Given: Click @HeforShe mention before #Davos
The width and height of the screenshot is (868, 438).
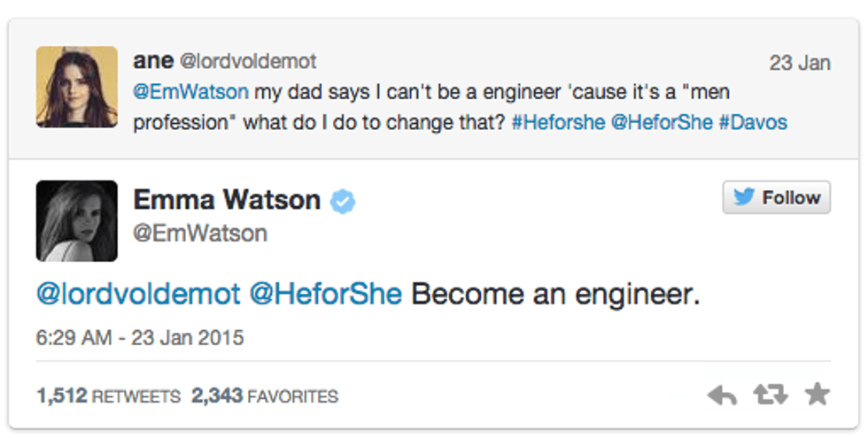Looking at the screenshot, I should click(x=661, y=122).
